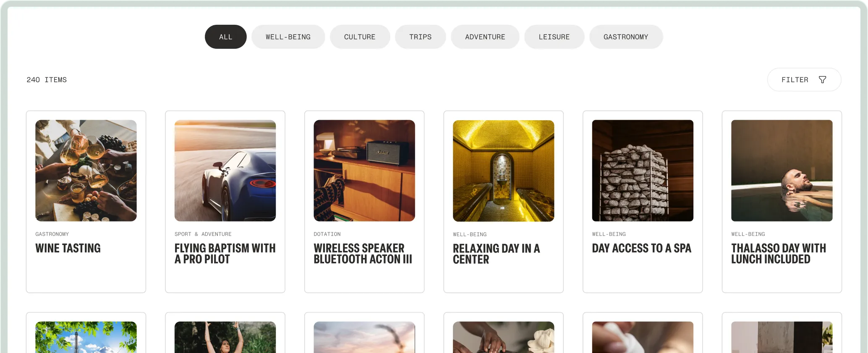The height and width of the screenshot is (353, 868).
Task: Open the man in pool photo
Action: 782,171
